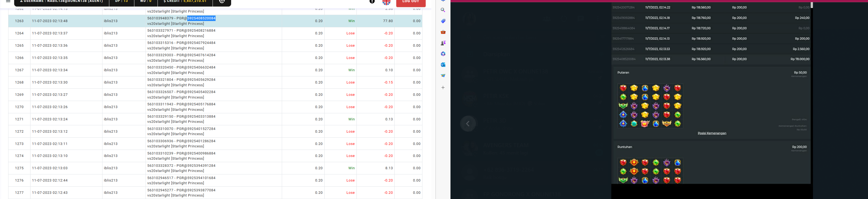This screenshot has height=199, width=868.
Task: Click timestamp 11-07-2023 02:12:44
Action: point(50,180)
